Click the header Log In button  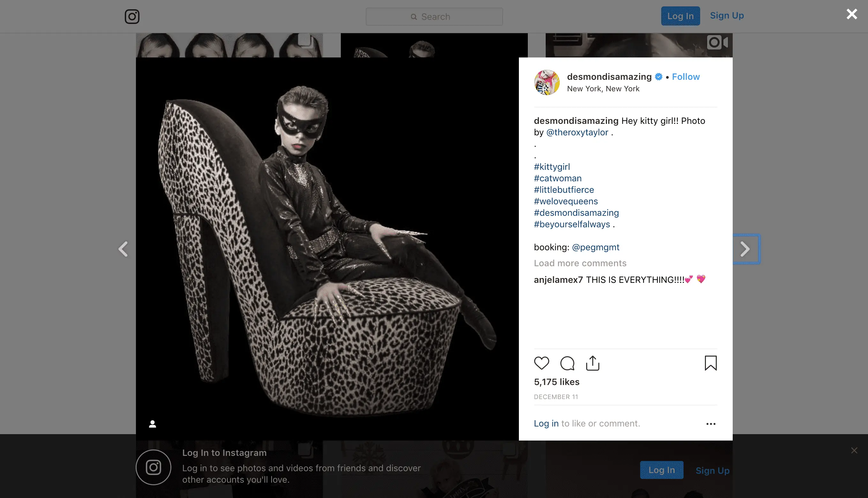(x=680, y=16)
